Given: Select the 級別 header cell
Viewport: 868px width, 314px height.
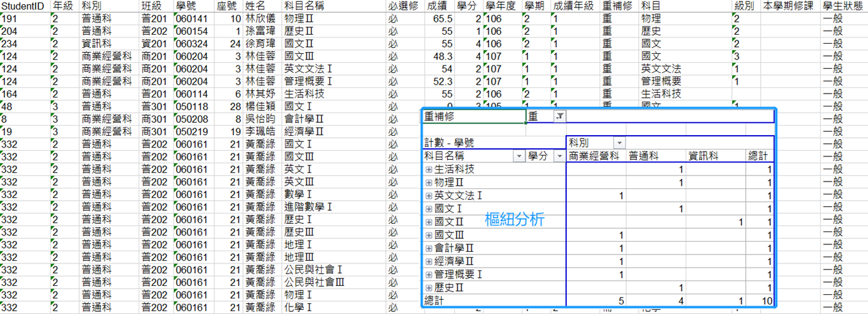Looking at the screenshot, I should [745, 5].
